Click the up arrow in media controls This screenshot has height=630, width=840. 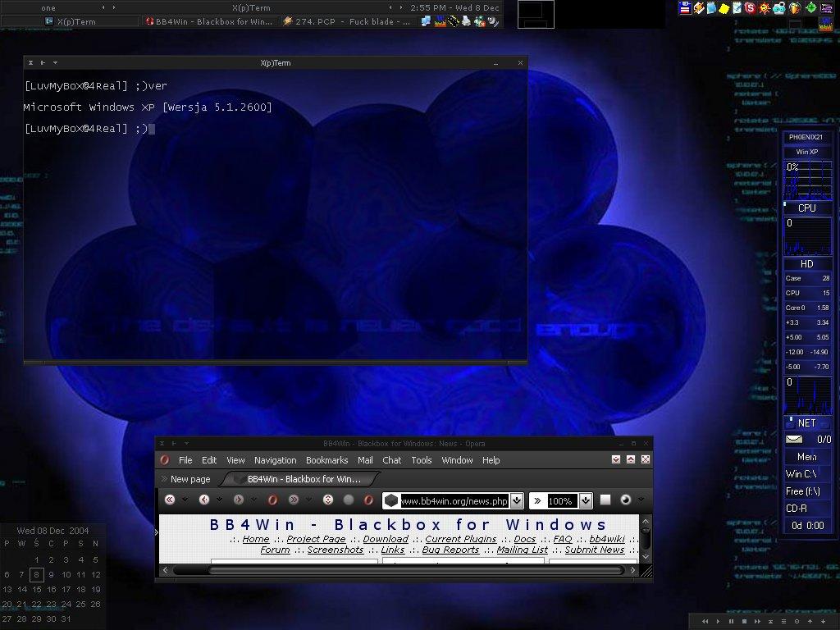810,622
